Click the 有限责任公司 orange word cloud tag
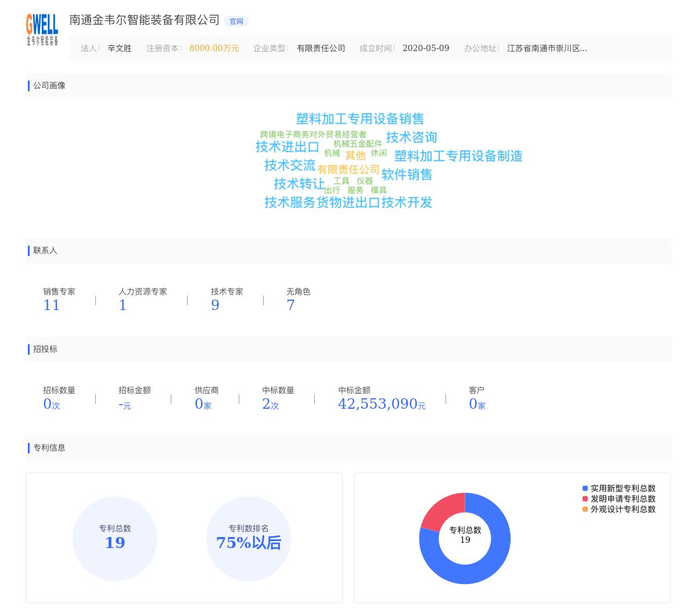The image size is (697, 616). tap(348, 170)
